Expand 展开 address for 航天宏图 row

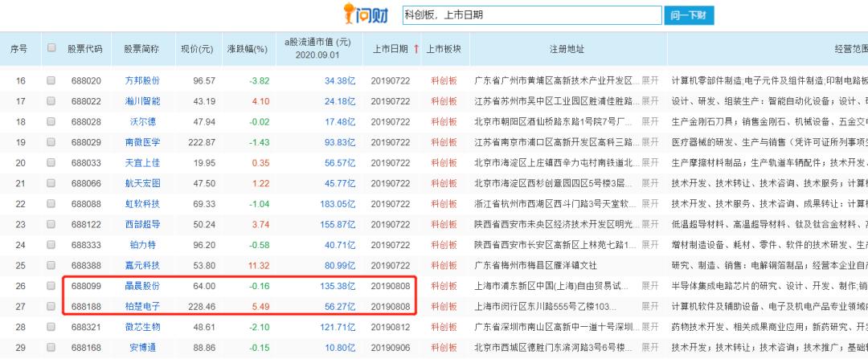point(650,184)
